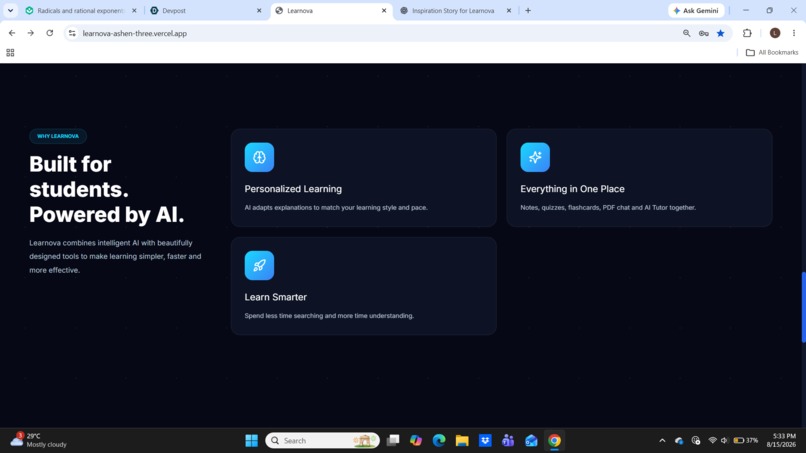The height and width of the screenshot is (453, 806).
Task: Click the Personalized Learning card title
Action: tap(293, 189)
